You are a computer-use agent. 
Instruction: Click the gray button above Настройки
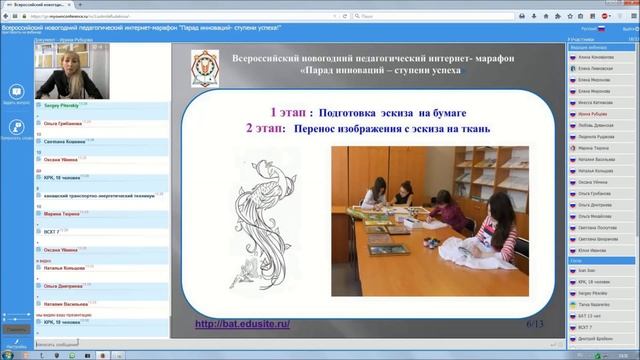[x=17, y=329]
